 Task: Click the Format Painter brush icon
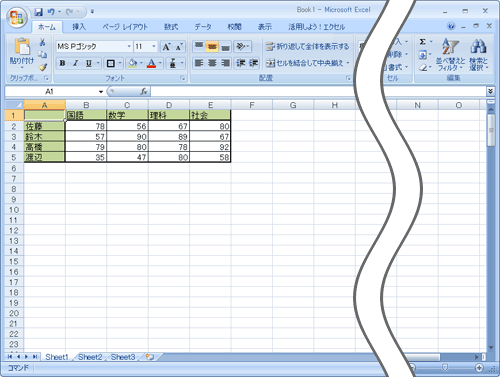(x=42, y=67)
